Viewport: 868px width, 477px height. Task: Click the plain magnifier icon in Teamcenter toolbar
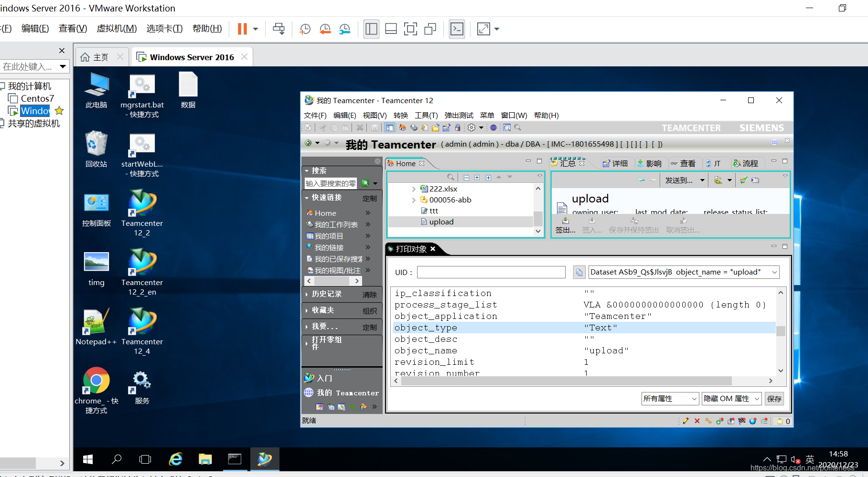517,127
